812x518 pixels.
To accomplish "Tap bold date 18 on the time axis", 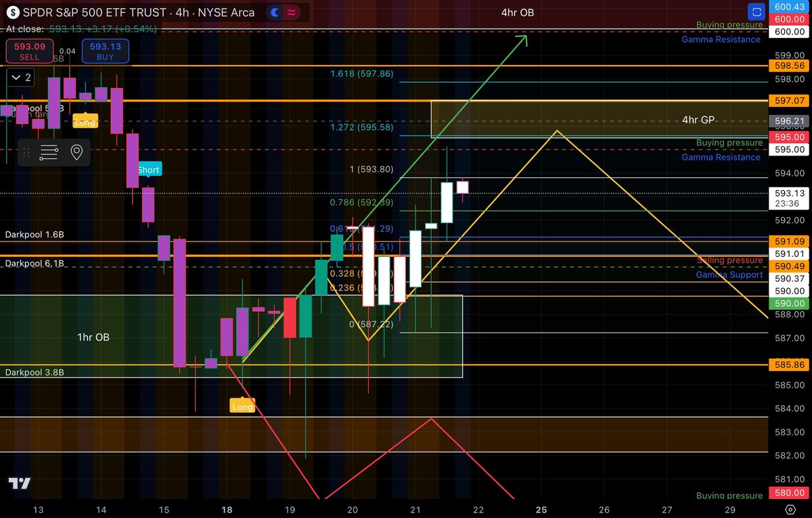I will click(x=227, y=509).
